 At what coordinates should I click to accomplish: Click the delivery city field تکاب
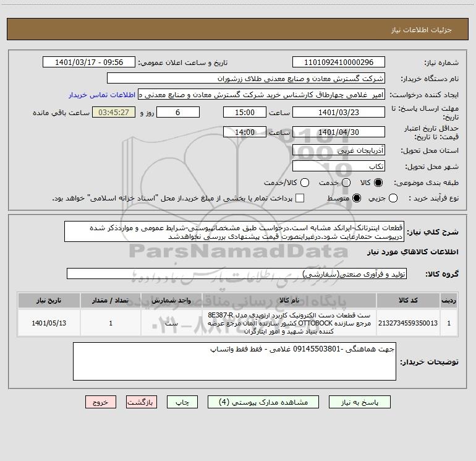[x=339, y=166]
